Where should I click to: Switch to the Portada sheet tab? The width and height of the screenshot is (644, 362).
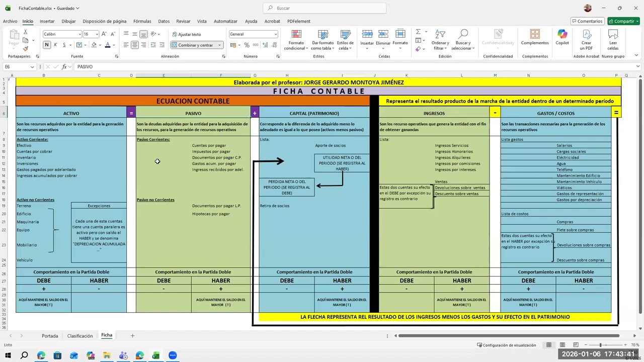click(50, 336)
